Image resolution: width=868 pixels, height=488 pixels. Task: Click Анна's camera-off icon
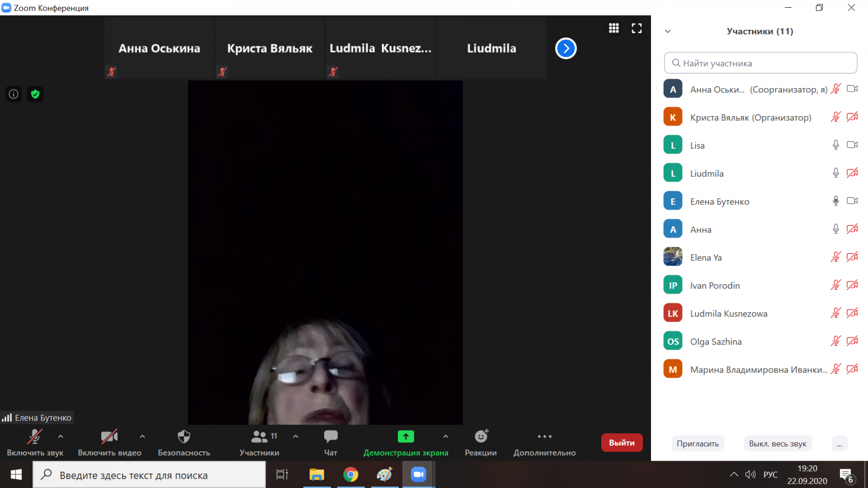click(852, 228)
